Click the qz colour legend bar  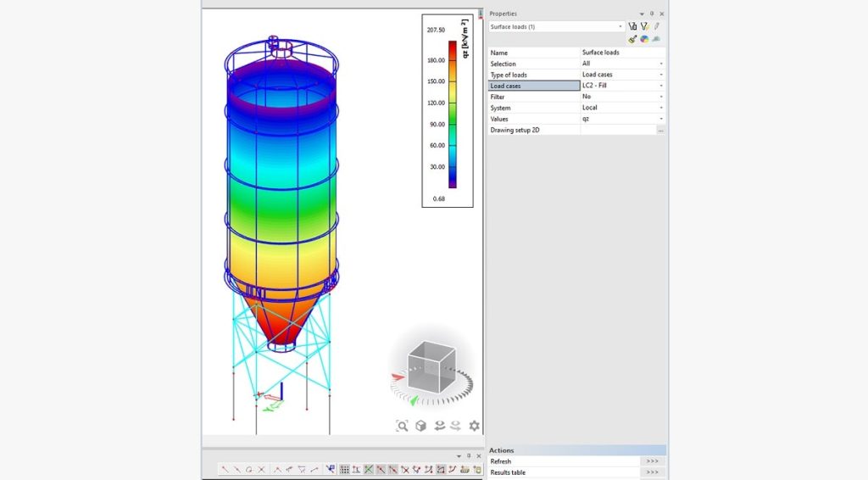click(x=453, y=114)
